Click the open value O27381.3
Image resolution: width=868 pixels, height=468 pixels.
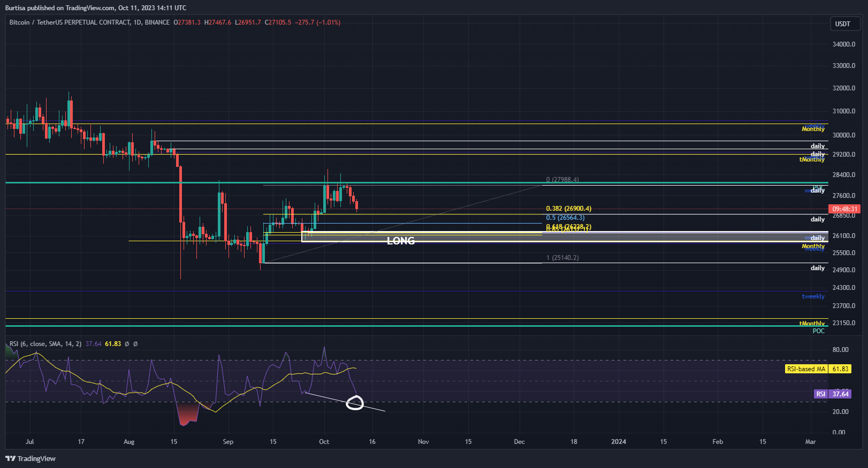point(187,22)
